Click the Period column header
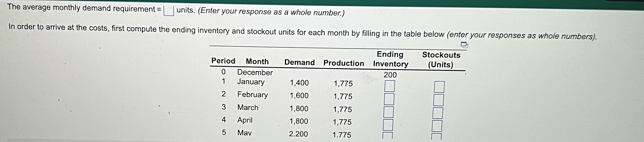This screenshot has height=142, width=644. 224,62
